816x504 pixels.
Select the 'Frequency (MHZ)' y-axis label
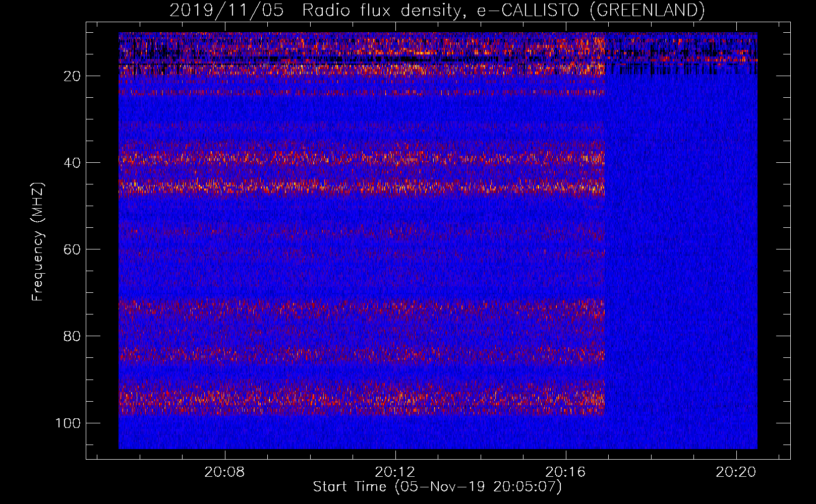tap(38, 241)
